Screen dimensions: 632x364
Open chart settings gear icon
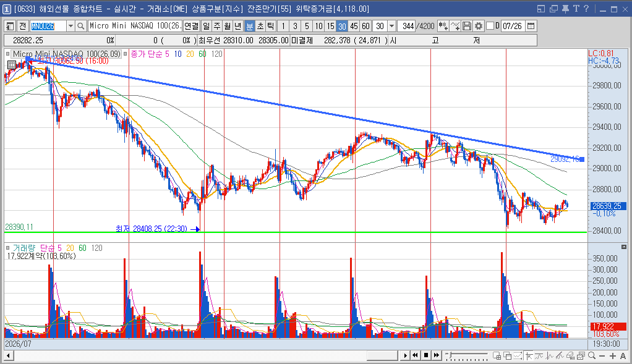pos(479,26)
